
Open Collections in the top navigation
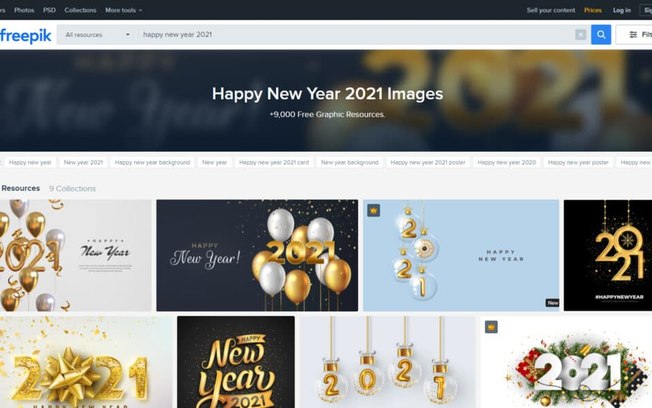80,10
